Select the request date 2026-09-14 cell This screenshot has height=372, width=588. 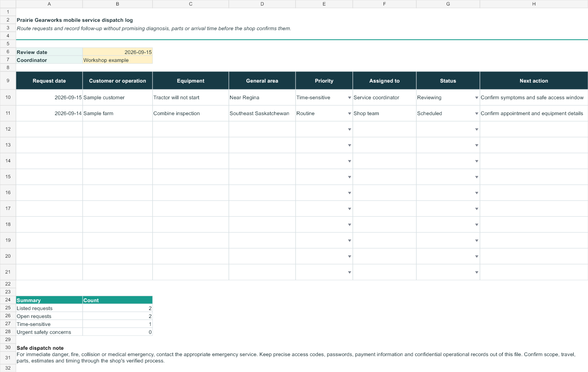(49, 113)
